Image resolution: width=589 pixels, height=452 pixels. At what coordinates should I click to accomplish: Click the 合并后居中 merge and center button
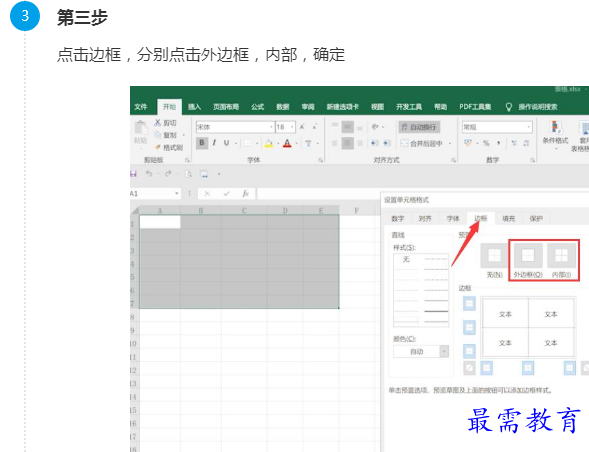tap(421, 143)
